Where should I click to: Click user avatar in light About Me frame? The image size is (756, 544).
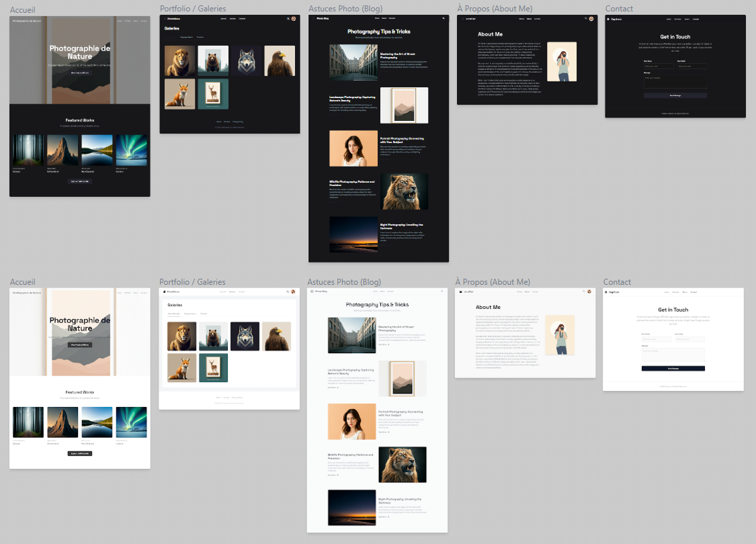(589, 292)
